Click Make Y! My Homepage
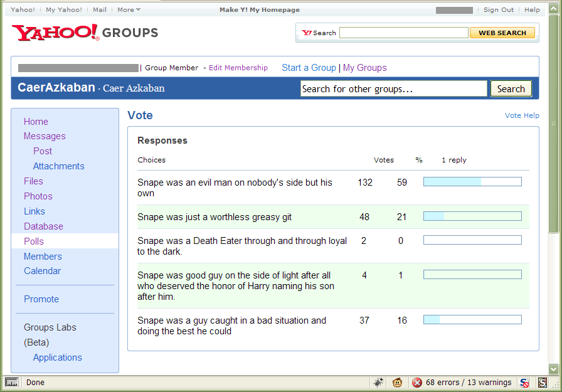Image resolution: width=562 pixels, height=392 pixels. click(260, 9)
